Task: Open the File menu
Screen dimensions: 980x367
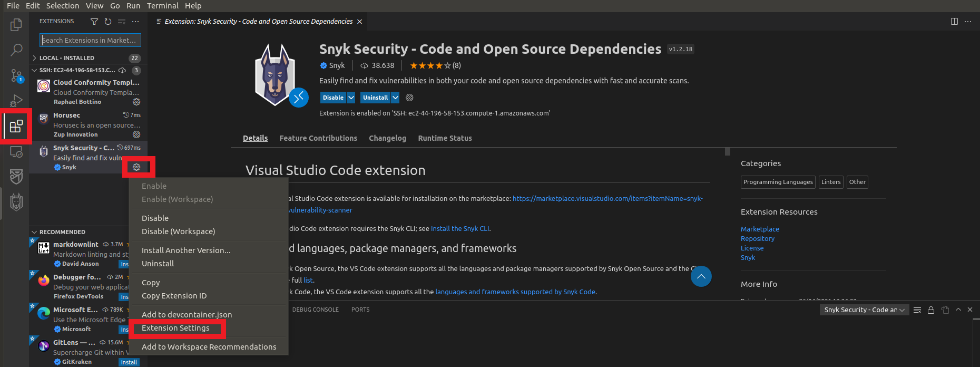Action: 13,6
